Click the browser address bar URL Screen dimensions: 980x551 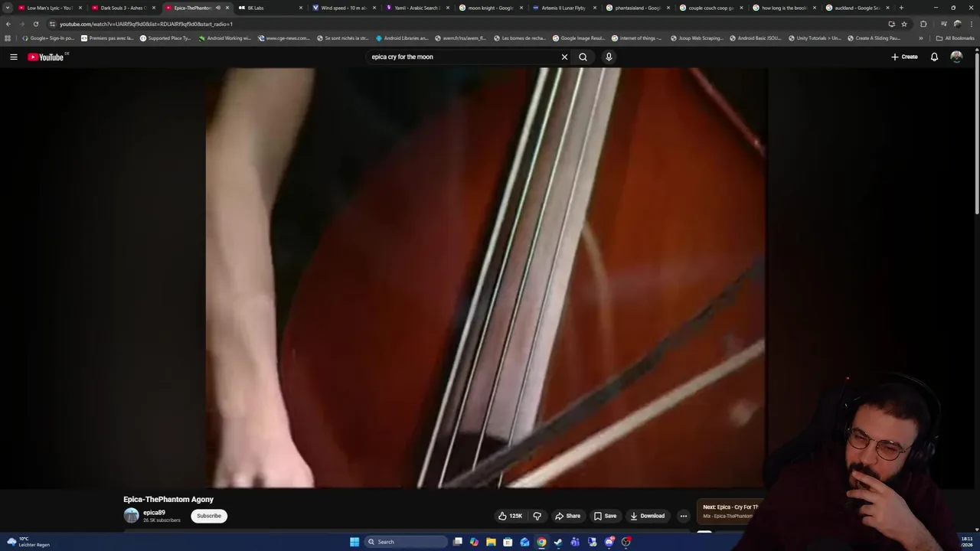click(146, 24)
